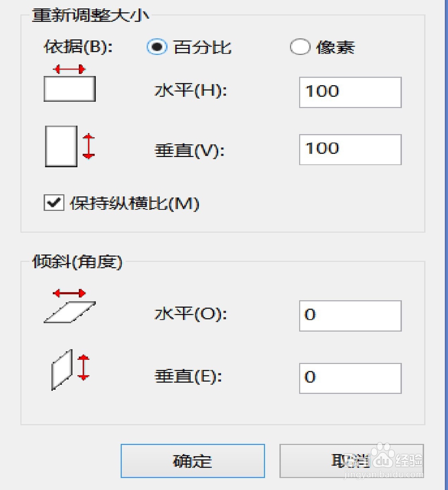
Task: Click the horizontal resize icon
Action: coord(69,84)
